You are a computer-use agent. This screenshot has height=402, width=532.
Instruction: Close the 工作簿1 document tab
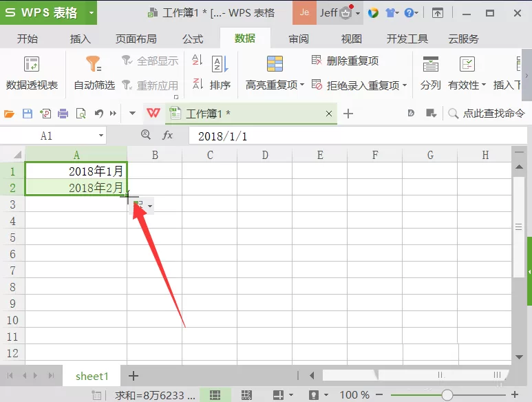tap(329, 114)
